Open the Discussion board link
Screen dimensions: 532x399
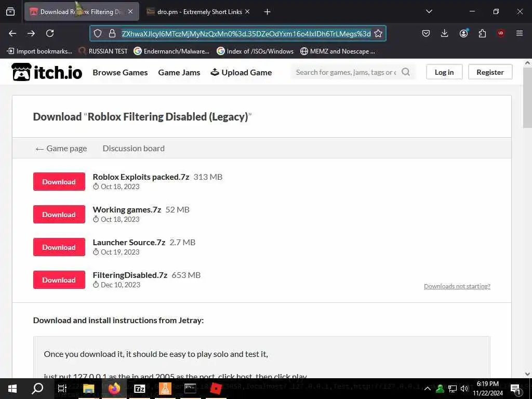tap(134, 148)
